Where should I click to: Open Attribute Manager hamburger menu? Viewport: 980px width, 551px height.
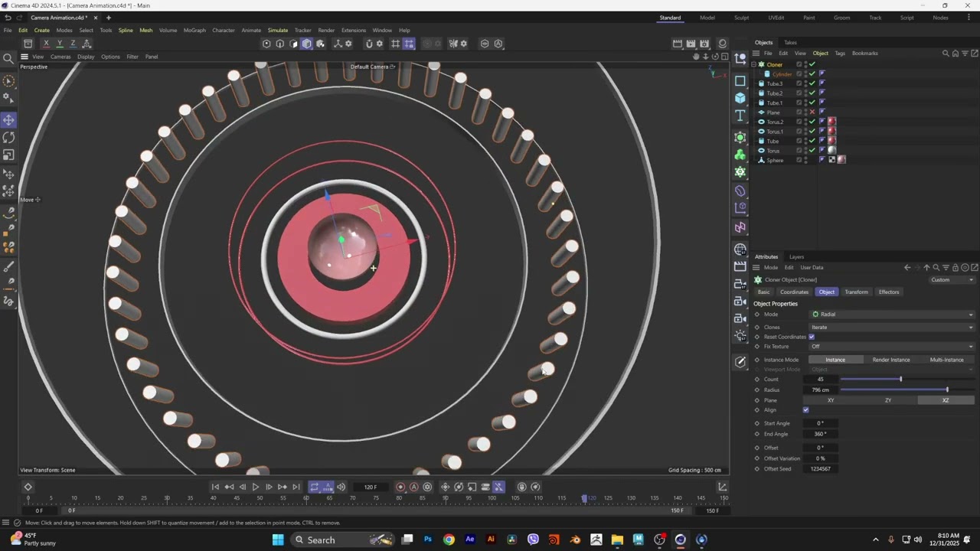click(756, 268)
